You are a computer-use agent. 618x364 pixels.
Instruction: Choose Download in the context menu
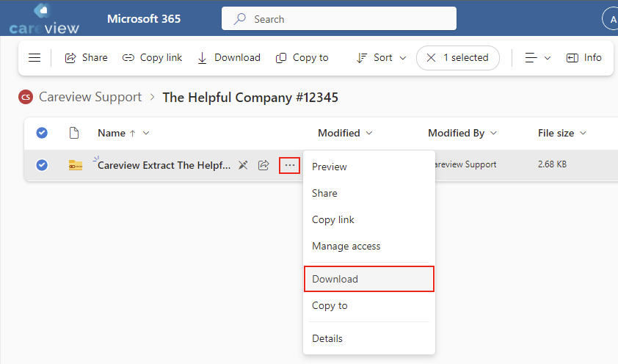[369, 279]
